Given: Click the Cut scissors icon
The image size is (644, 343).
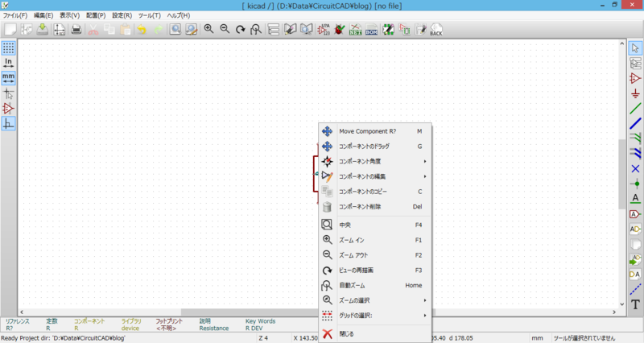Looking at the screenshot, I should (x=93, y=30).
